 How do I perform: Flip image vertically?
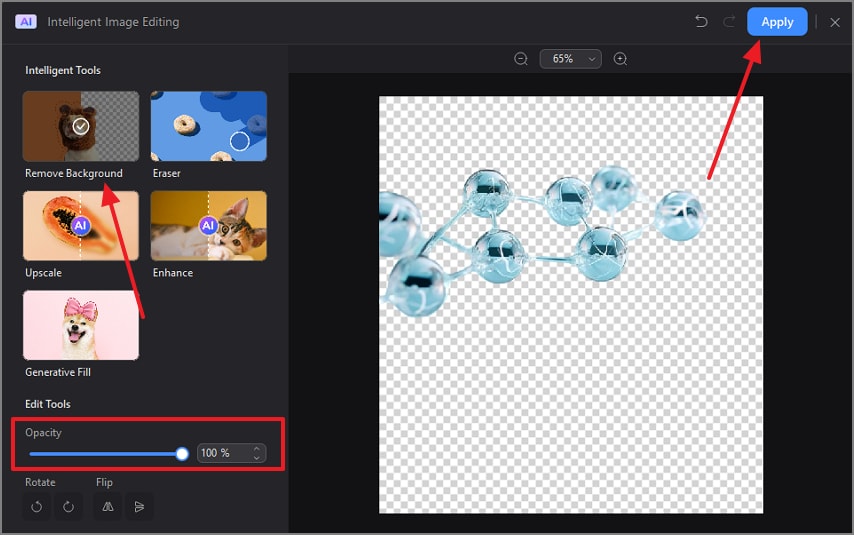point(139,507)
